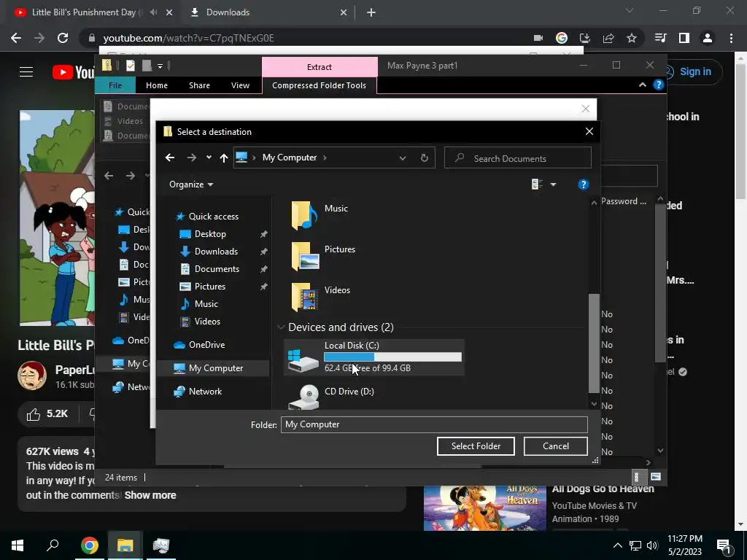747x560 pixels.
Task: Select the Videos folder icon in file list
Action: pyautogui.click(x=304, y=297)
